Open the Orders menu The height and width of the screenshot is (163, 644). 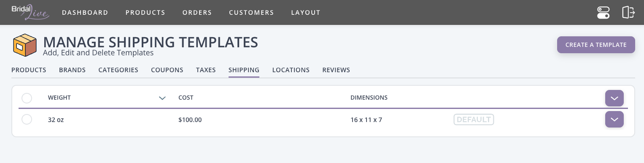point(197,13)
